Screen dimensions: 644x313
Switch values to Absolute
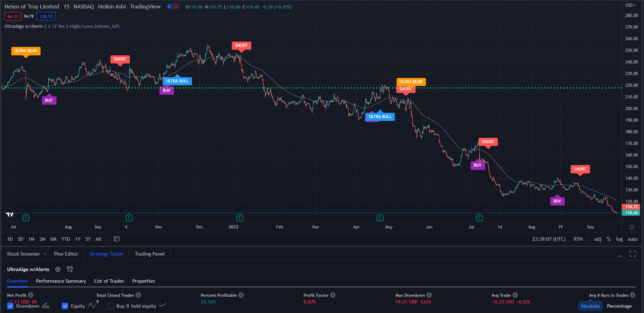[x=590, y=306]
